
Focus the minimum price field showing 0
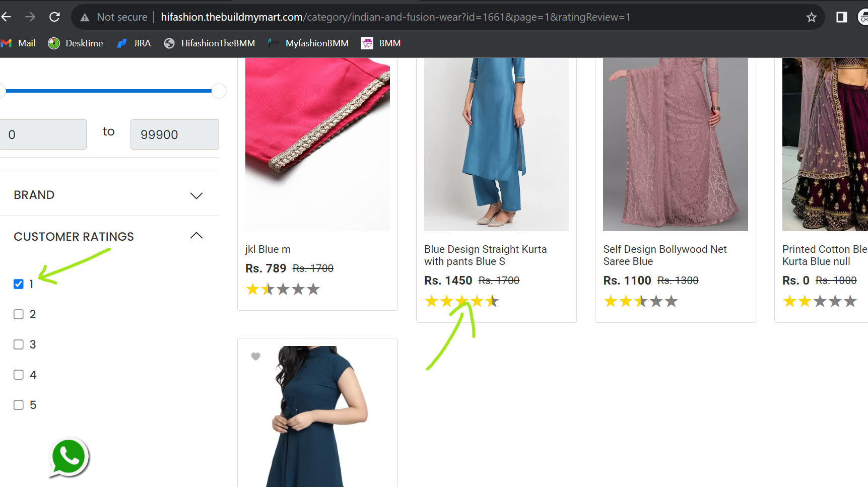[43, 134]
